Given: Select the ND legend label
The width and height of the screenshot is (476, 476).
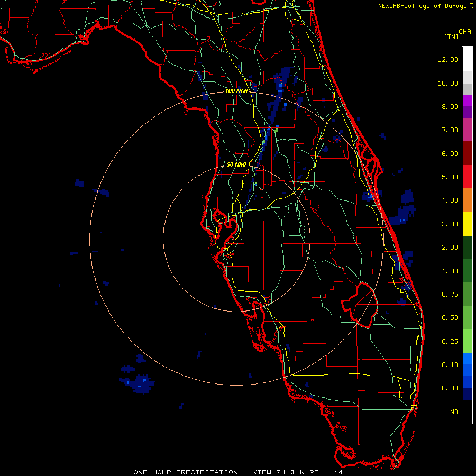Looking at the screenshot, I should 454,412.
